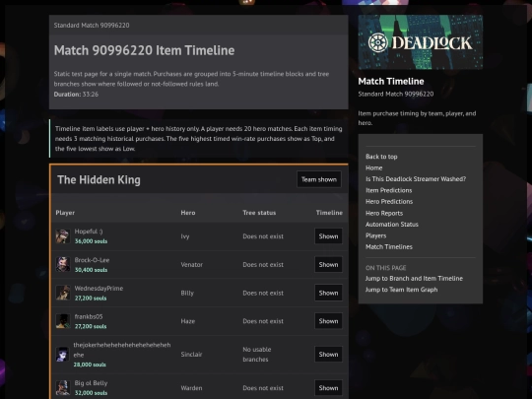Open Hero Reports page

point(384,213)
